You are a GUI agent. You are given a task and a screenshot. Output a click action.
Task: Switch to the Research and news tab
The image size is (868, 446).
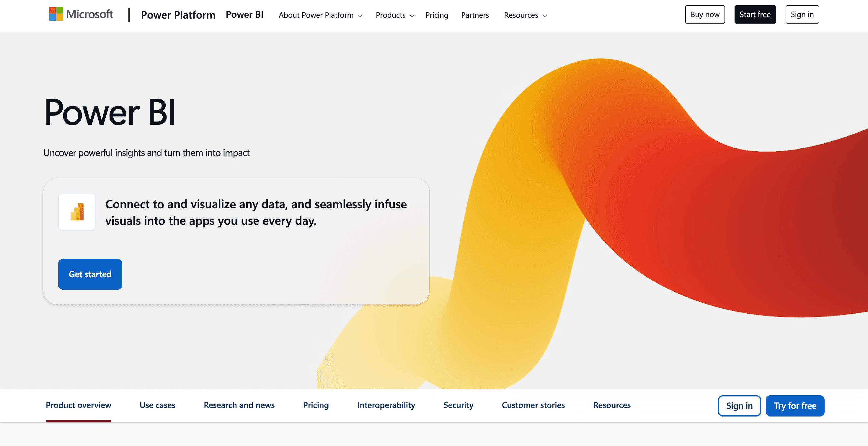pyautogui.click(x=239, y=405)
